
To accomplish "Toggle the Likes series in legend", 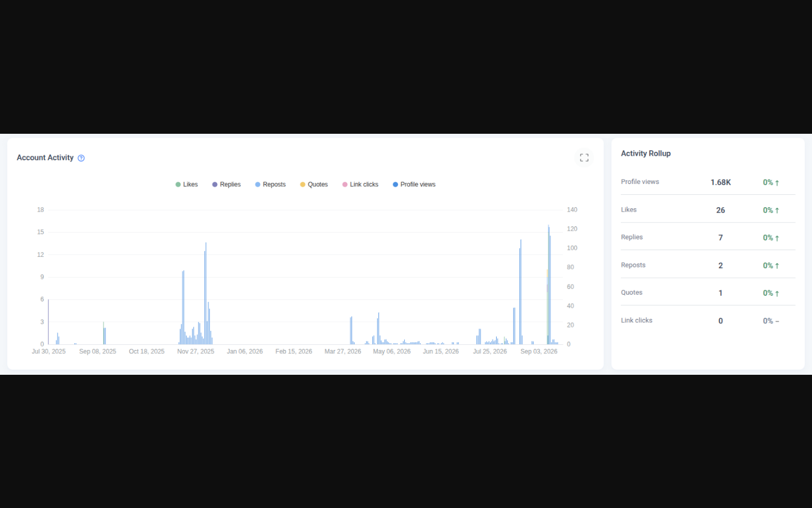I will coord(187,185).
